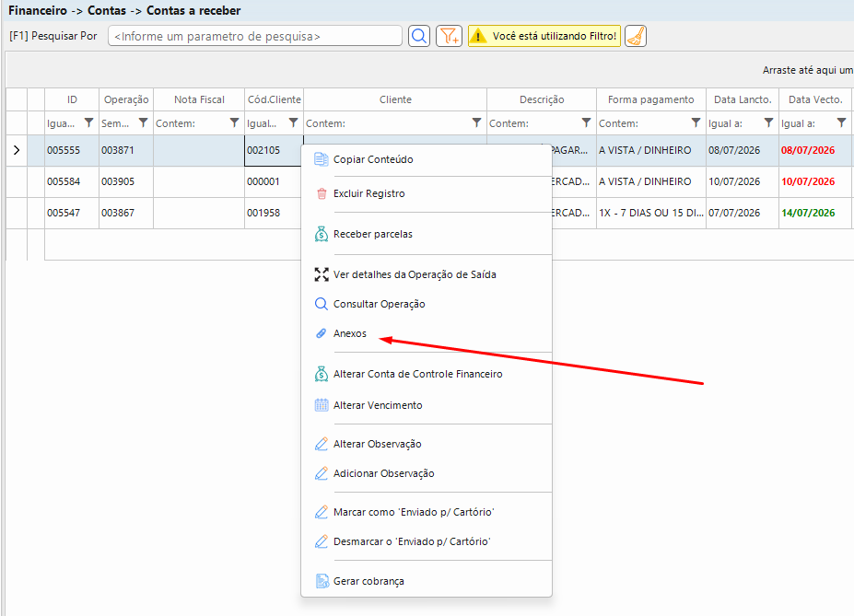Click row indicator arrow of record 005555
Image resolution: width=854 pixels, height=616 pixels.
tap(17, 150)
